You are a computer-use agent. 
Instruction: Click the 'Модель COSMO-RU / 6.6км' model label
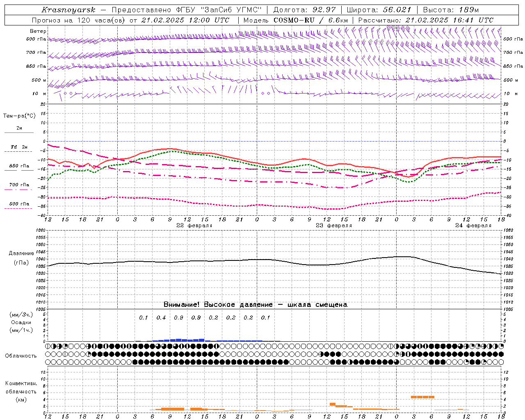[296, 20]
